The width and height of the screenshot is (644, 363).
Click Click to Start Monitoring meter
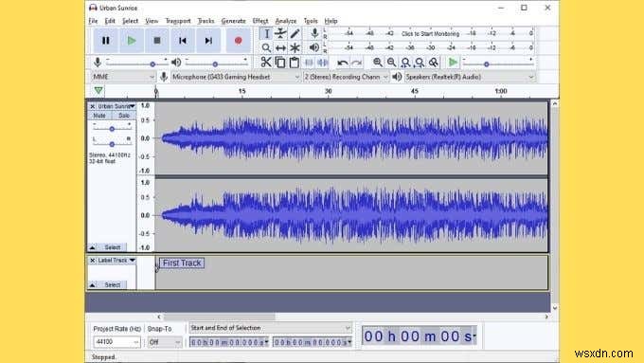coord(430,34)
